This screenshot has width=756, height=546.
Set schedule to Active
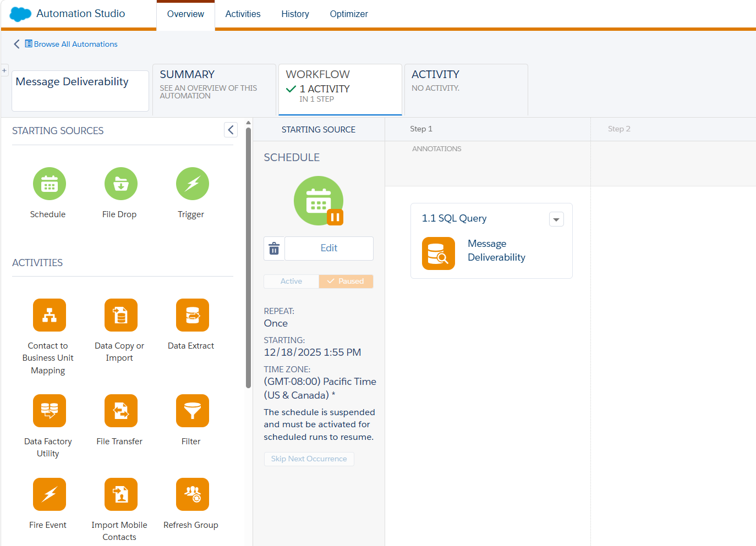pyautogui.click(x=291, y=282)
